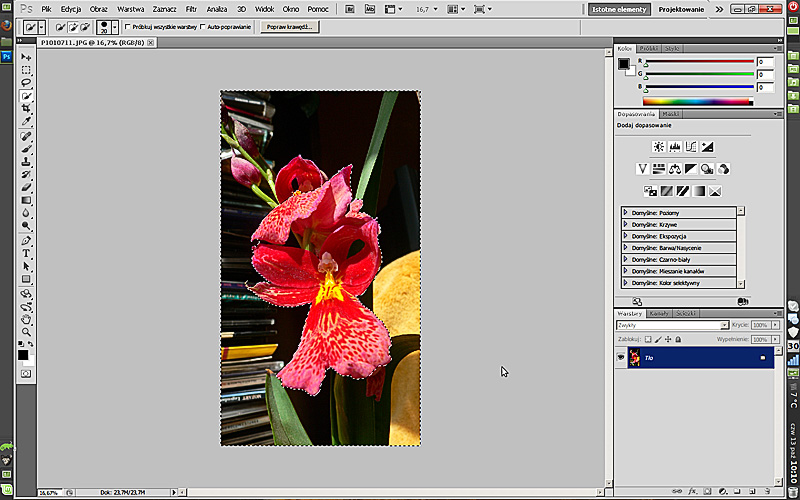Add a Levels adjustment from icons
The height and width of the screenshot is (500, 800).
click(674, 147)
